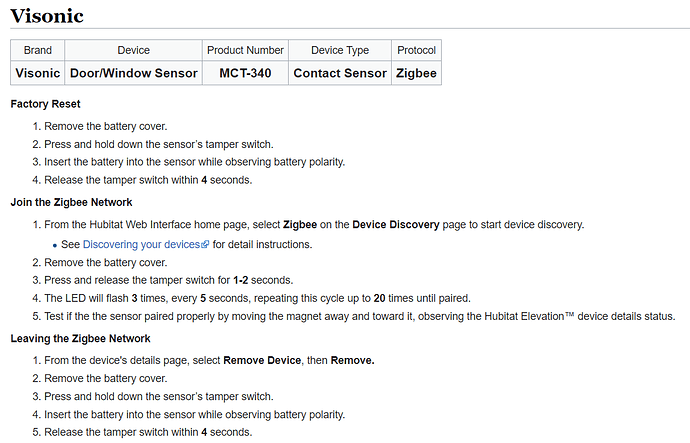
Task: Click the Door/Window Sensor table cell
Action: click(x=133, y=73)
